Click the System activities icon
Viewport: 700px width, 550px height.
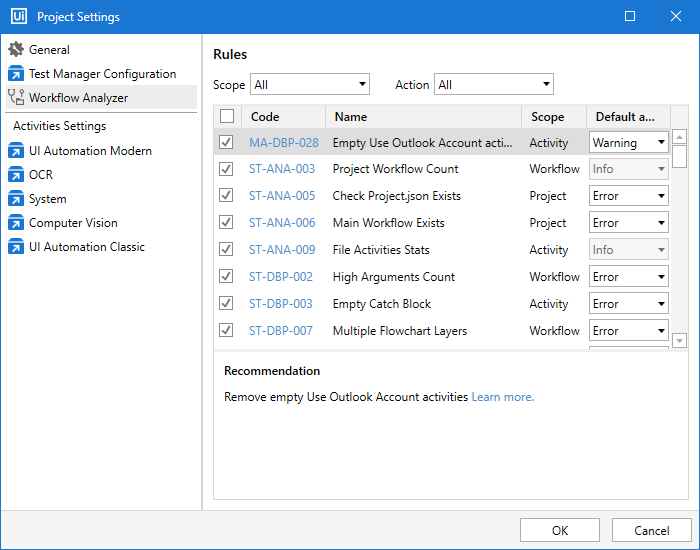16,199
